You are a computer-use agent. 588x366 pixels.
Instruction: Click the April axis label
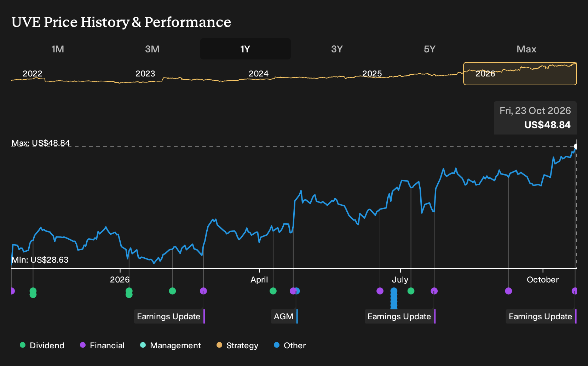click(x=259, y=280)
